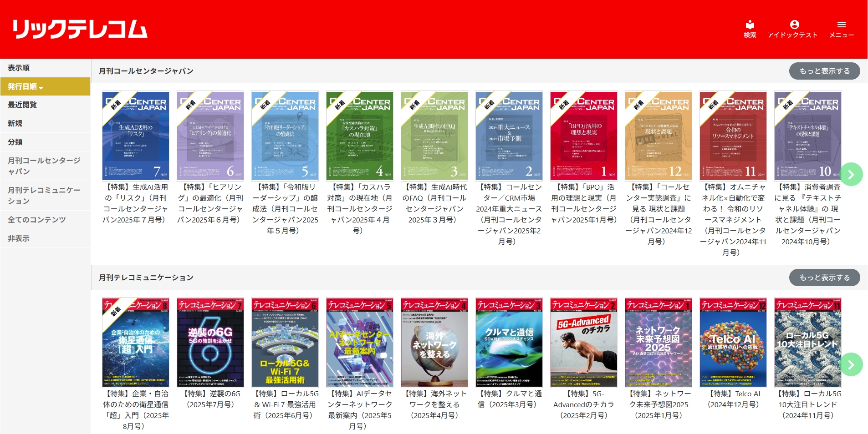Open the Call Center Japan April 2025 cover
Viewport: 868px width, 434px height.
pos(360,136)
